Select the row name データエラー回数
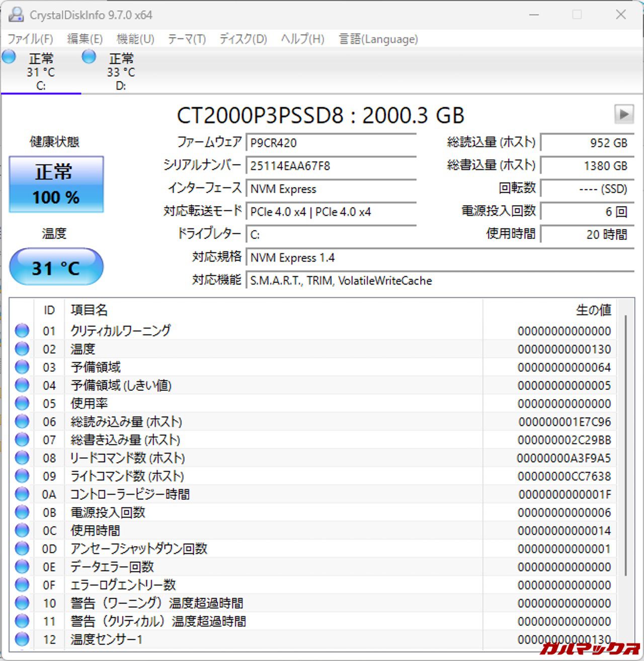This screenshot has width=644, height=661. pos(112,566)
